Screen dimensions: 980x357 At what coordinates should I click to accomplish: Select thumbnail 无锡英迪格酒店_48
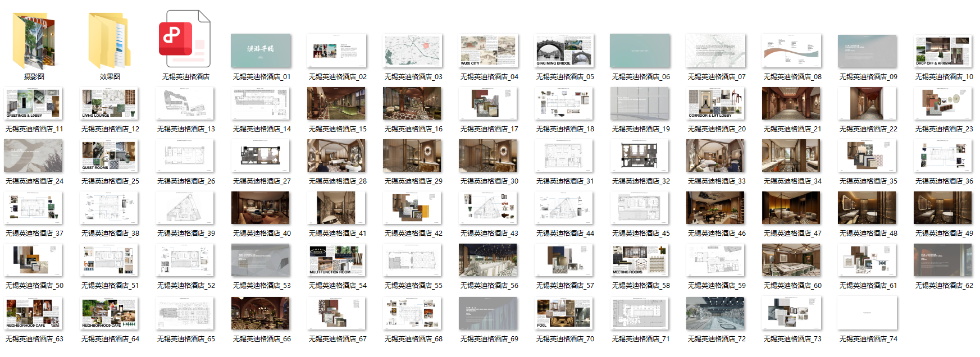click(868, 208)
